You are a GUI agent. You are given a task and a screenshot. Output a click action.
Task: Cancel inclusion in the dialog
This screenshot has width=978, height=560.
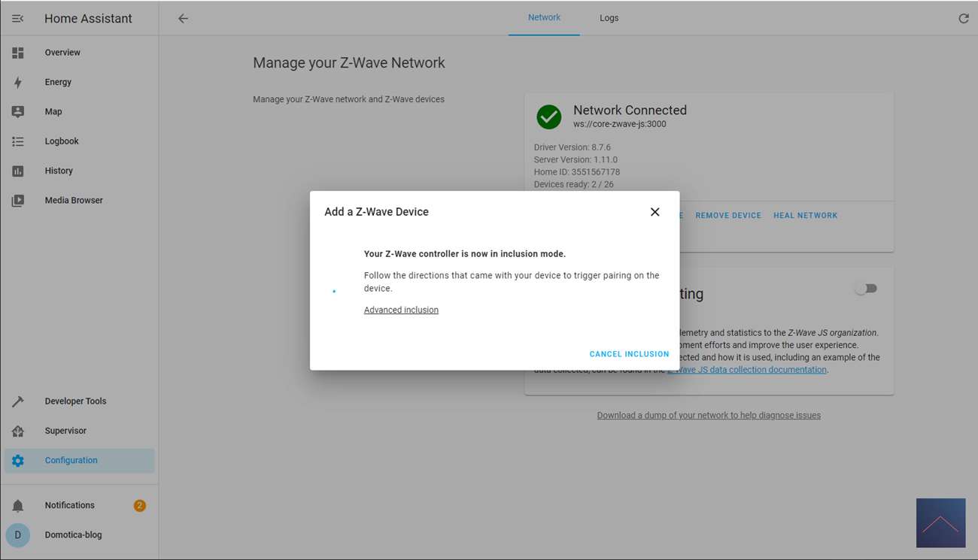pyautogui.click(x=629, y=354)
